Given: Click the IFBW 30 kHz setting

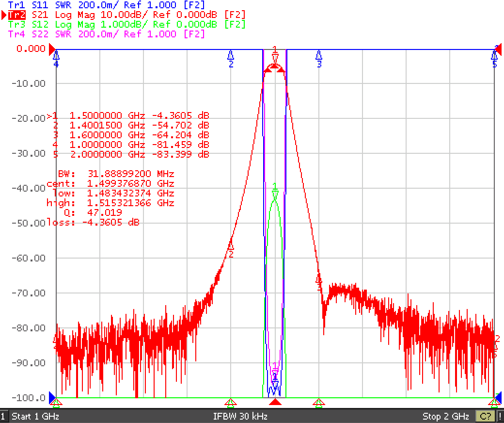Looking at the screenshot, I should click(x=240, y=416).
